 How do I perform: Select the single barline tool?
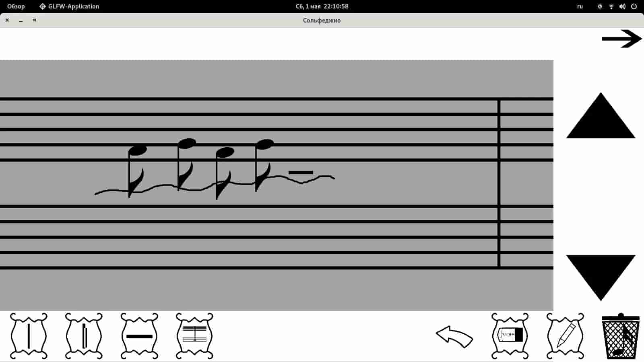[x=29, y=336]
